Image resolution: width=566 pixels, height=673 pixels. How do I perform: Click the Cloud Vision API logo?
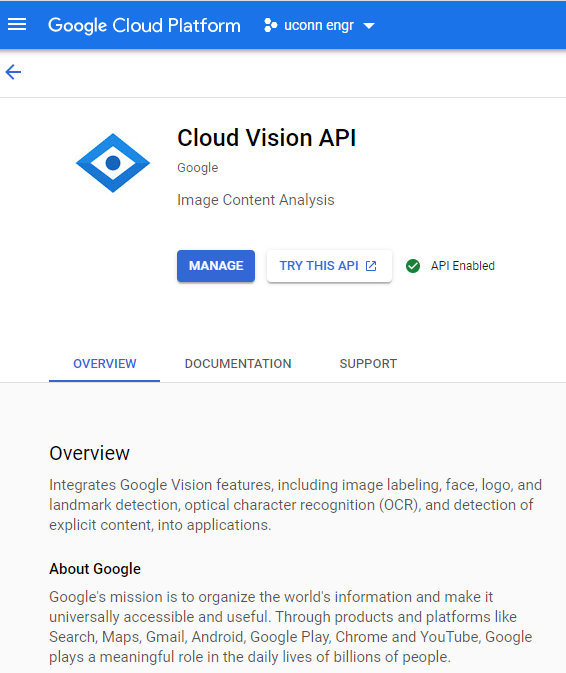[113, 163]
